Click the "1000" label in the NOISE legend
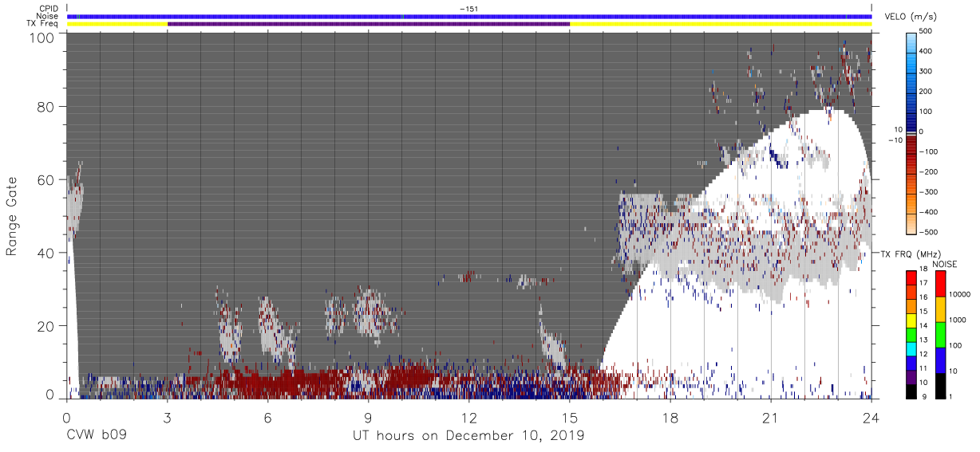980x452 pixels. click(x=958, y=320)
